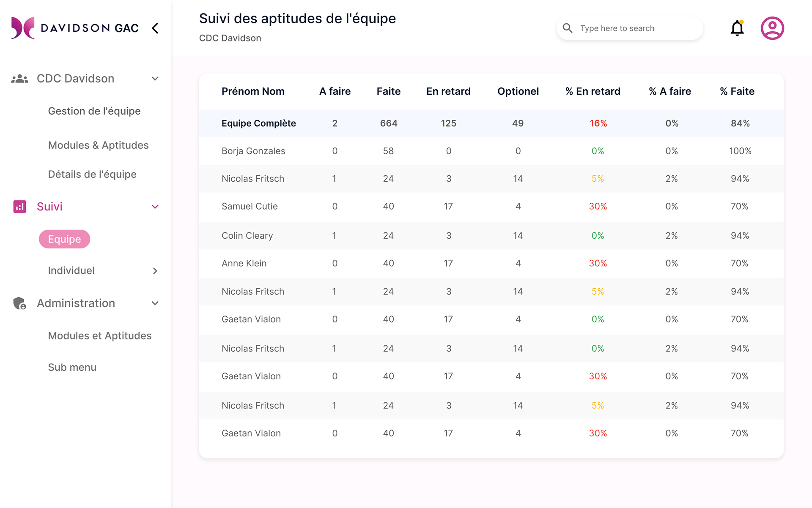Collapse the Suivi section chevron
Screen dimensions: 812x508
click(x=155, y=207)
